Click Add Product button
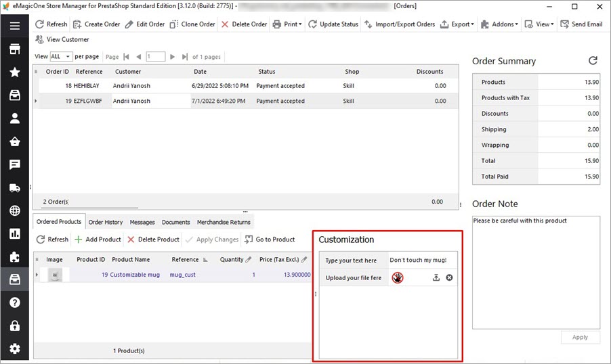The image size is (611, 364). [x=98, y=240]
